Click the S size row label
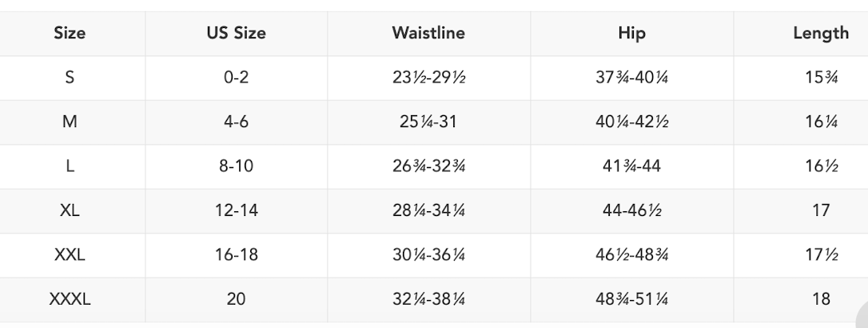This screenshot has height=328, width=868. tap(70, 78)
